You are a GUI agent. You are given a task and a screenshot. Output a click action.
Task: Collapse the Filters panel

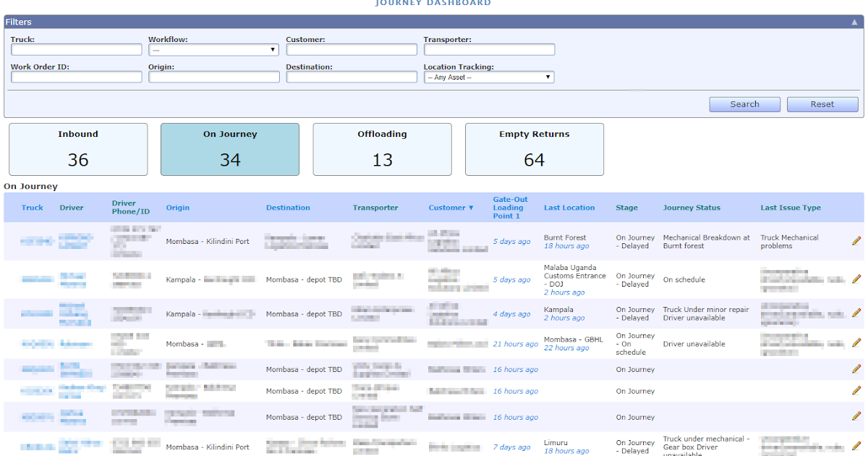click(x=854, y=21)
